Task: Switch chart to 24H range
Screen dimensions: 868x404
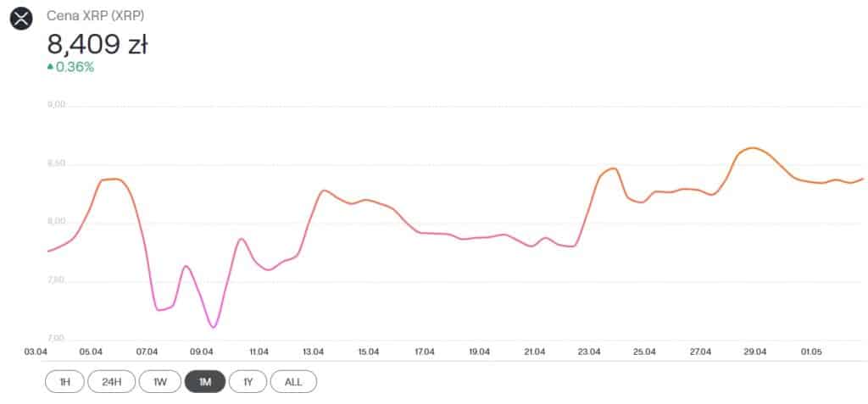Action: tap(112, 382)
